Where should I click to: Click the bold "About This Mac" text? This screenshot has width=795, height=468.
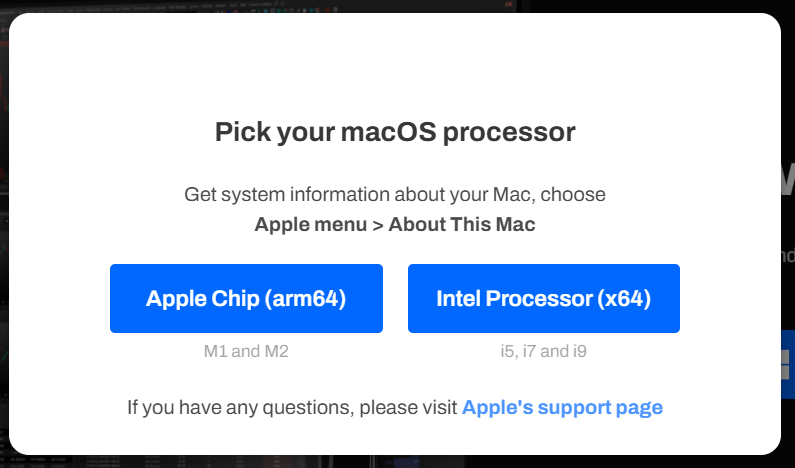point(462,224)
